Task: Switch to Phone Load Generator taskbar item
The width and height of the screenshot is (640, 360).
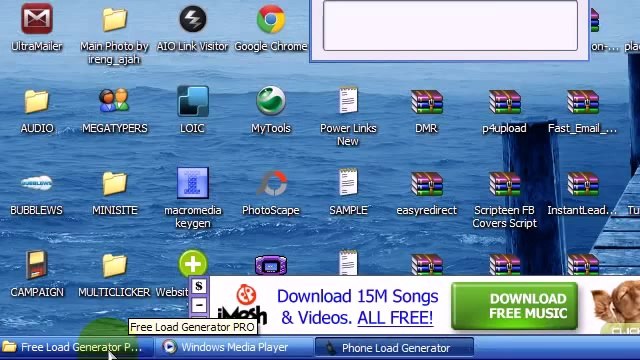Action: tap(394, 348)
